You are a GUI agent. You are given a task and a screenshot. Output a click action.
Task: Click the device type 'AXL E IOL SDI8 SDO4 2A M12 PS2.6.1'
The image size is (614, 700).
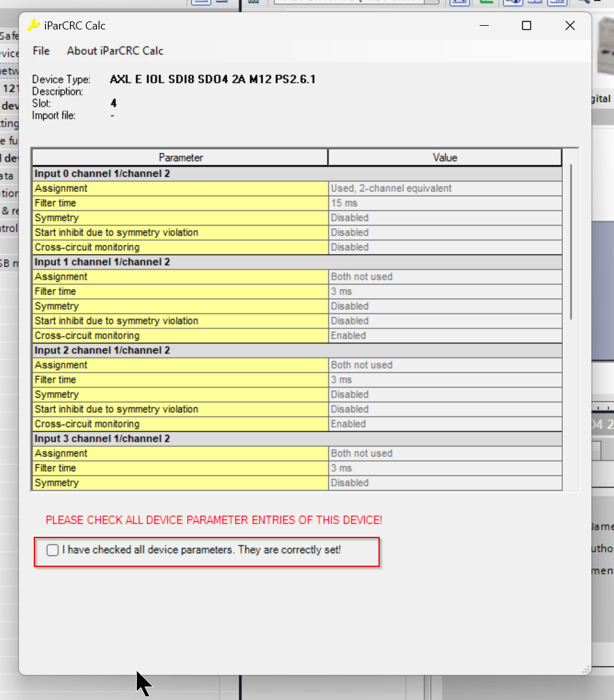[213, 80]
